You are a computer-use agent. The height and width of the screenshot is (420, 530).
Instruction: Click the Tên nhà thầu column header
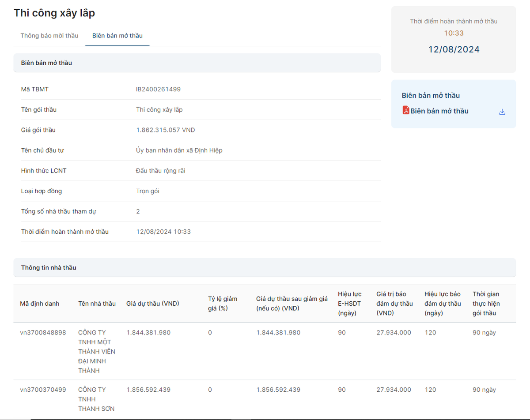click(97, 304)
